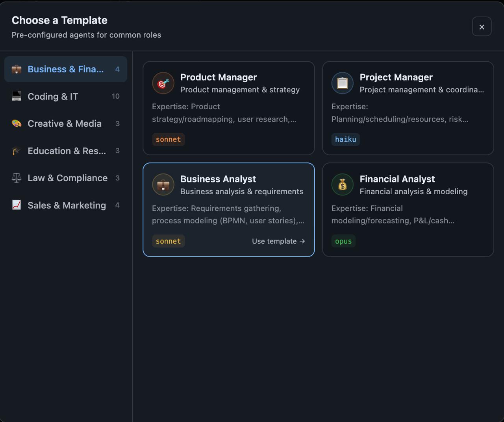
Task: Show Education & Research templates
Action: point(67,151)
